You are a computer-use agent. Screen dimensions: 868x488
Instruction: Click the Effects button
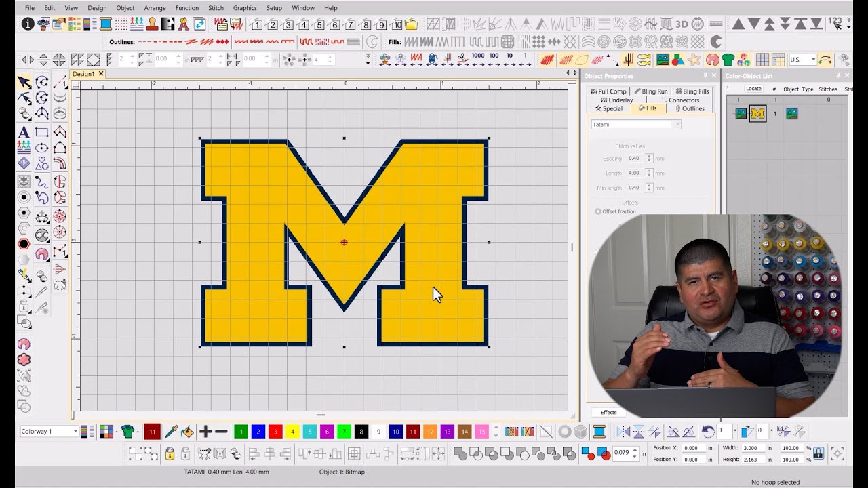[609, 412]
